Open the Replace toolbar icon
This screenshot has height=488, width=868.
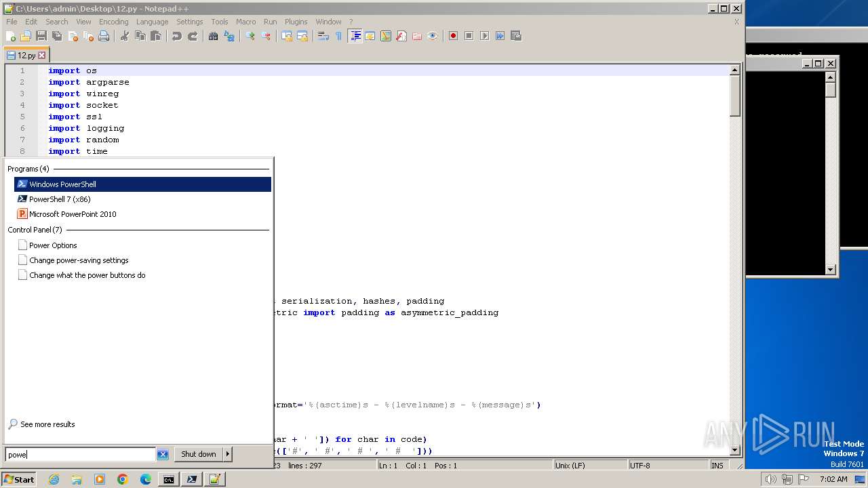tap(229, 36)
